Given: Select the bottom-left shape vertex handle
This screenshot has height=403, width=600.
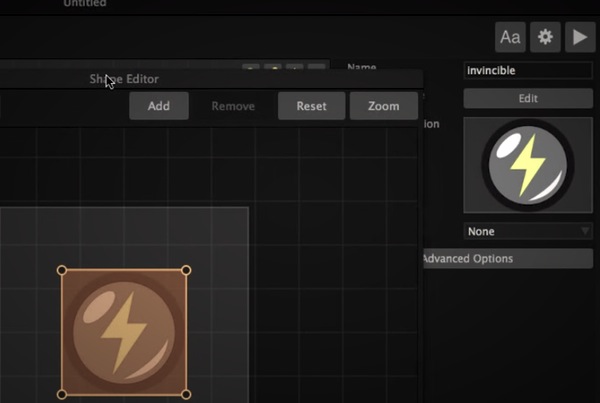Looking at the screenshot, I should pyautogui.click(x=62, y=394).
